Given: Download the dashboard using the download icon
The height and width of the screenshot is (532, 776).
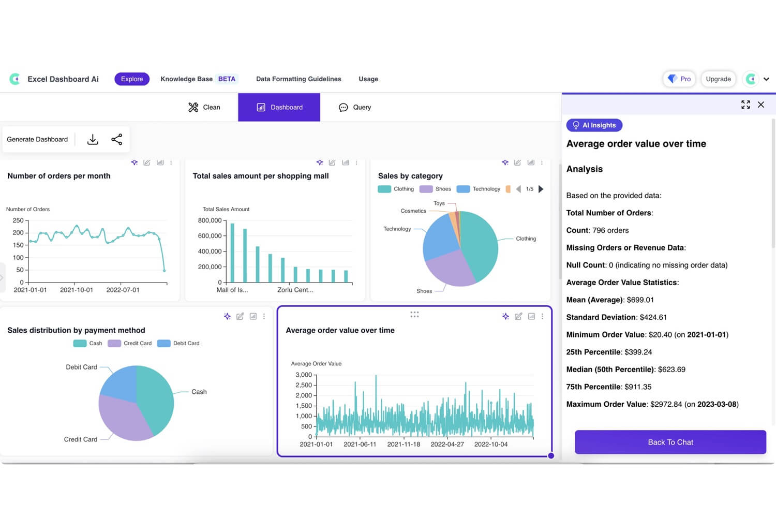Looking at the screenshot, I should (93, 139).
